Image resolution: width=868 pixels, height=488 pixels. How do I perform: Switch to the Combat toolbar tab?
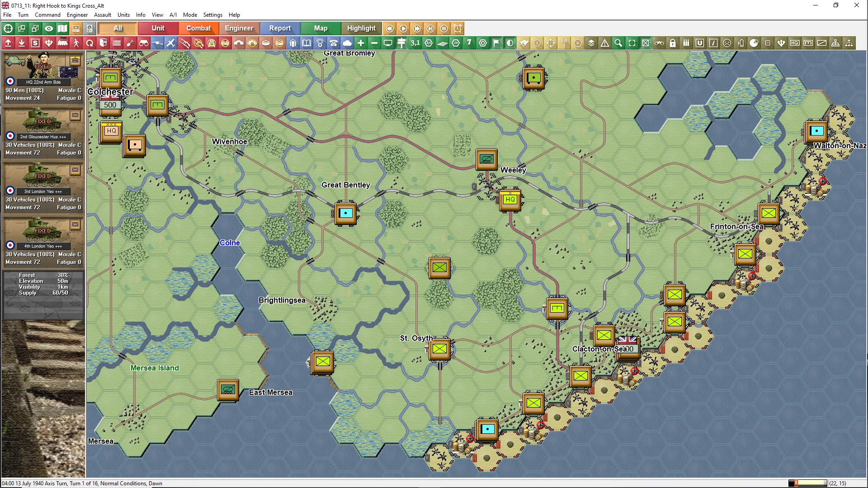tap(198, 28)
